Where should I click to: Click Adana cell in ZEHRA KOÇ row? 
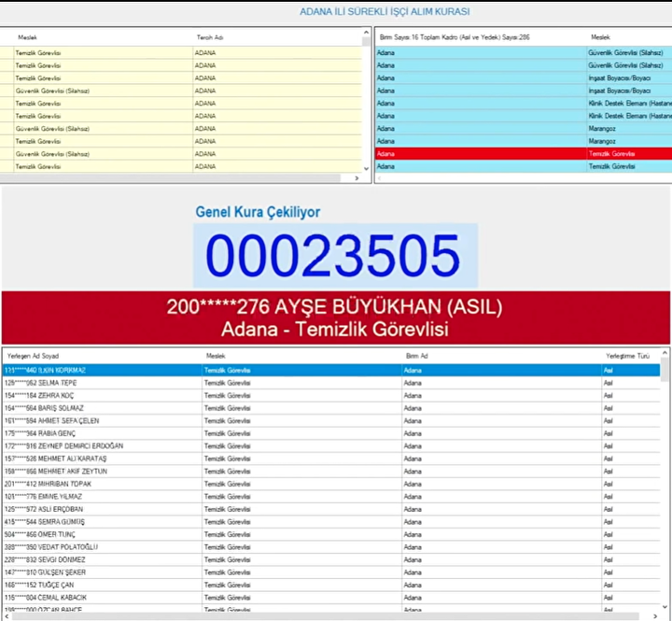pyautogui.click(x=501, y=395)
